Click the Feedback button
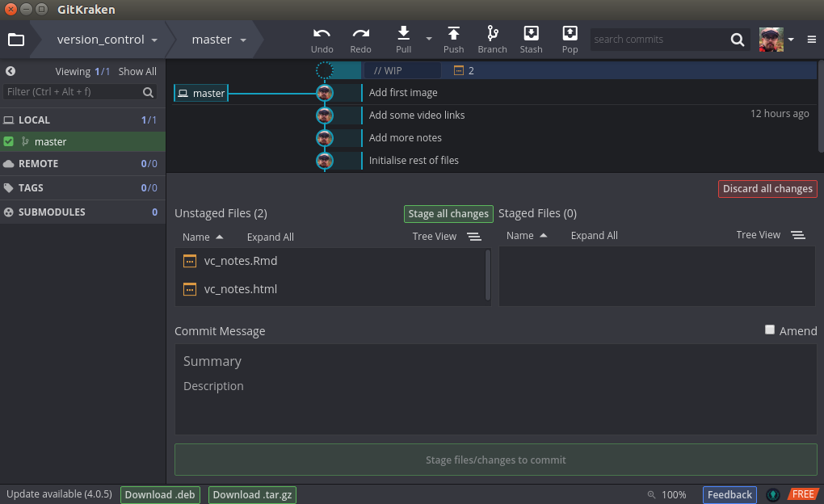 point(729,494)
